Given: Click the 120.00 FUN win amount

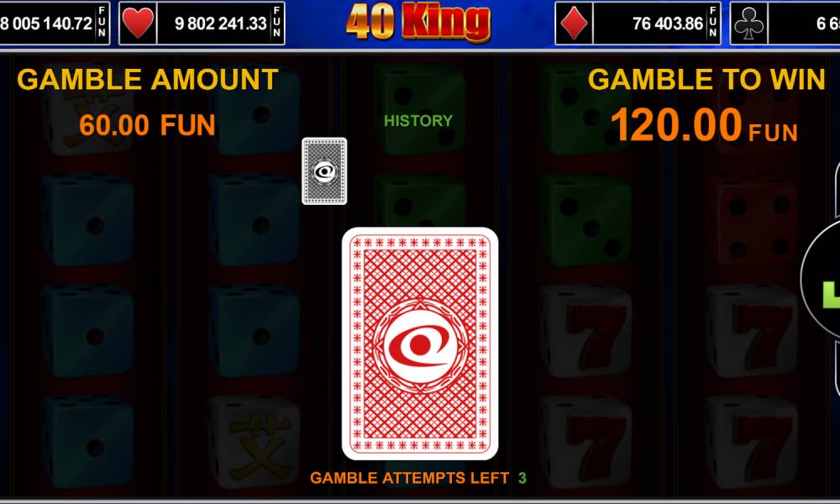Looking at the screenshot, I should [704, 125].
